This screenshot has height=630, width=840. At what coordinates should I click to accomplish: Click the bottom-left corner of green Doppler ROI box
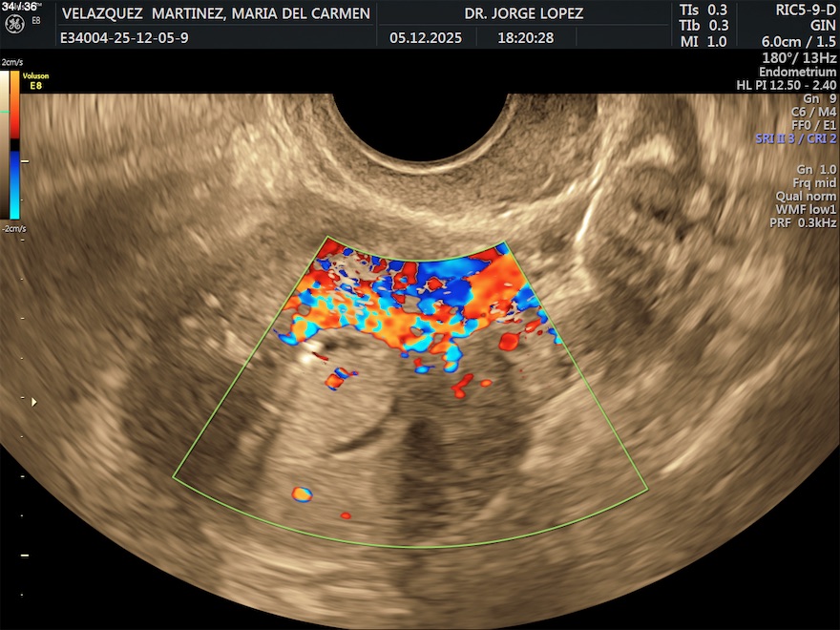[174, 476]
